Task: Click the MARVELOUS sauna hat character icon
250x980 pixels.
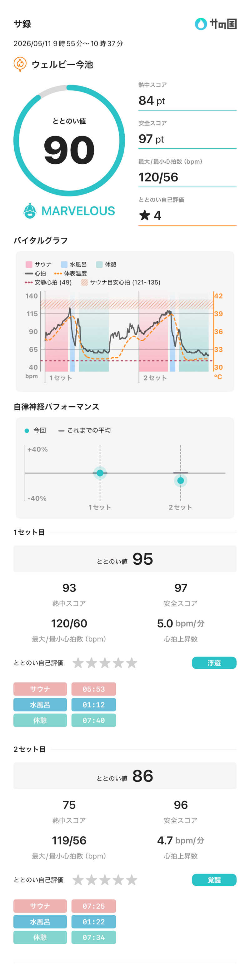Action: coord(30,211)
